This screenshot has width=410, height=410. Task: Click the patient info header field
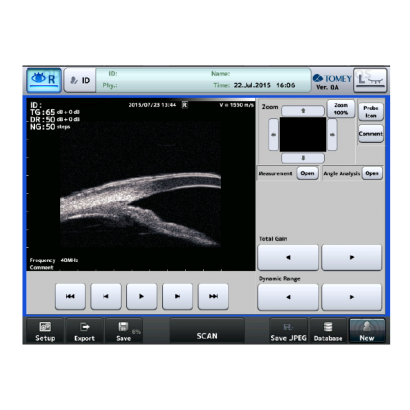click(x=203, y=80)
